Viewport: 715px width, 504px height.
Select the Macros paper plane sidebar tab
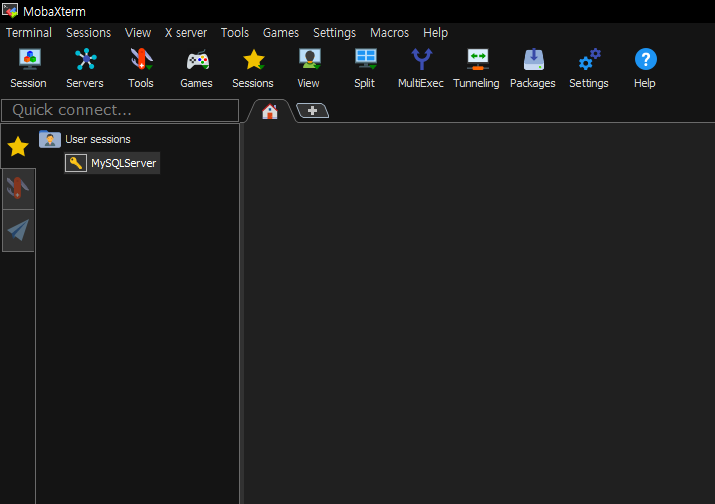(18, 230)
